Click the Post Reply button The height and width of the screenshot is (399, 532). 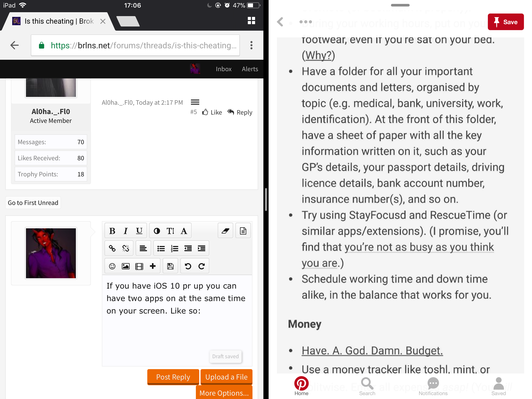pos(173,377)
